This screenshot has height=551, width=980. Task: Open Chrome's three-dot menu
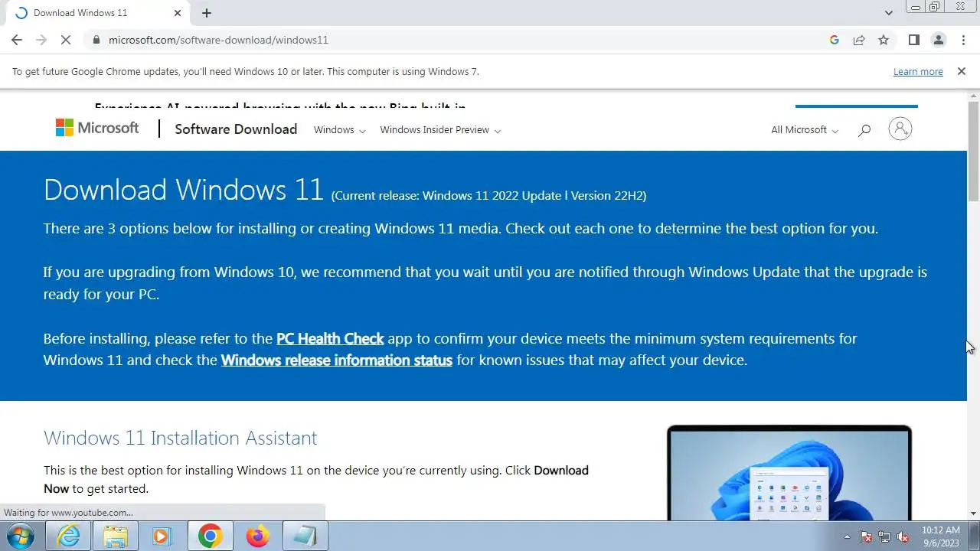[x=962, y=40]
